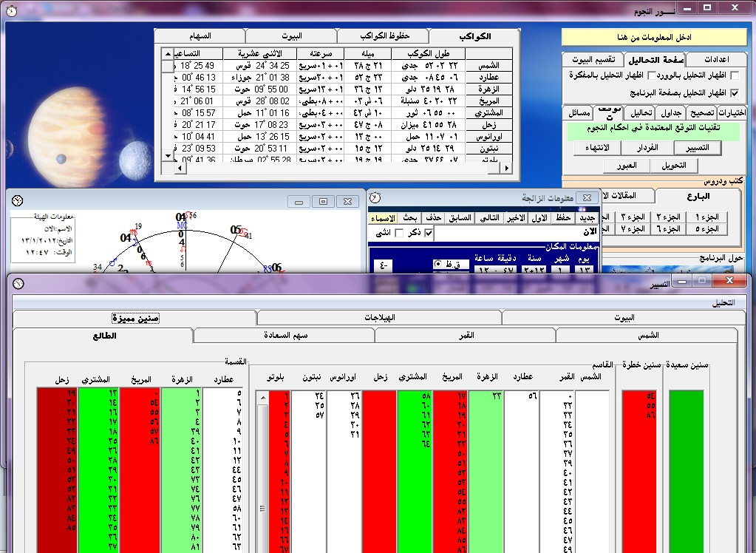Click the حفظ button to save chart
Screen dimensions: 756x553
point(563,218)
